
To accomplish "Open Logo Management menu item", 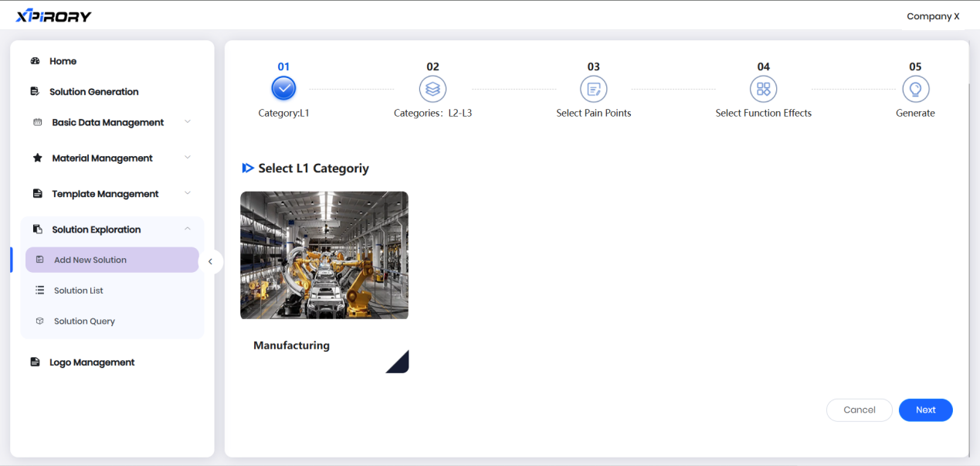I will (x=92, y=362).
